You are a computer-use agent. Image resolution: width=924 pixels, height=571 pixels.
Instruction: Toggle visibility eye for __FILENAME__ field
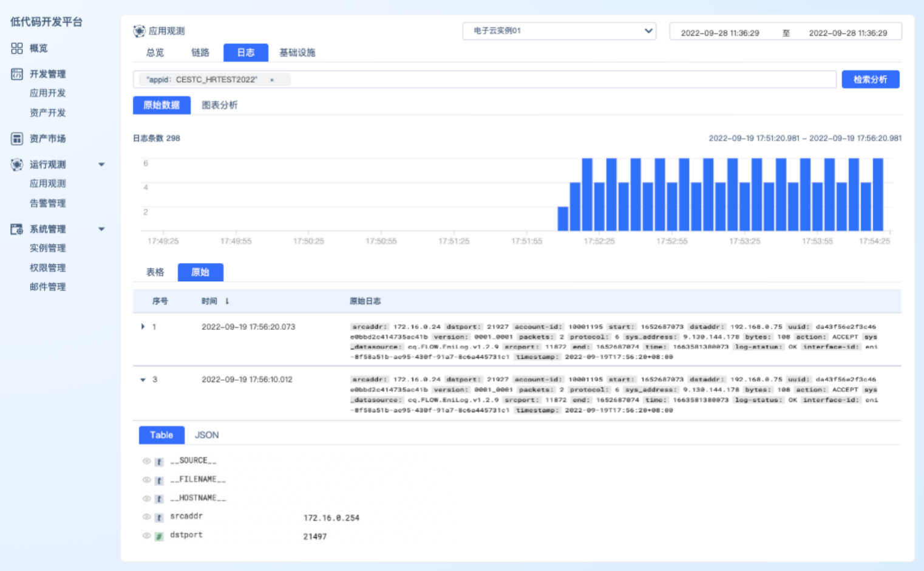click(146, 480)
